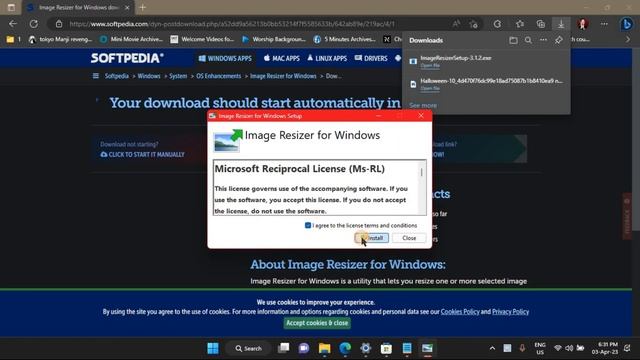Uncheck the license terms agreement checkbox
Viewport: 640px width, 360px height.
click(x=308, y=225)
